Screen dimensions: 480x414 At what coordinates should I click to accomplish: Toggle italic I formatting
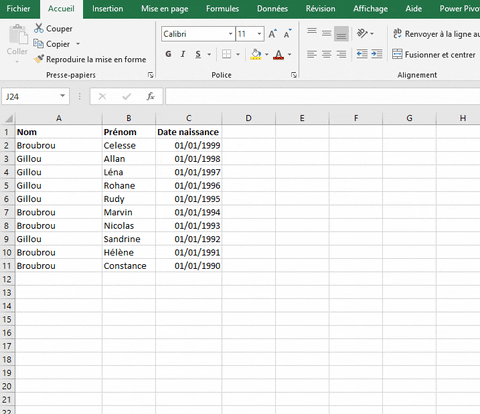tap(183, 54)
